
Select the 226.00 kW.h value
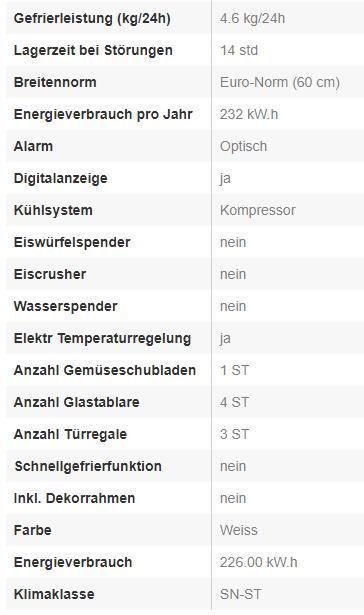258,562
